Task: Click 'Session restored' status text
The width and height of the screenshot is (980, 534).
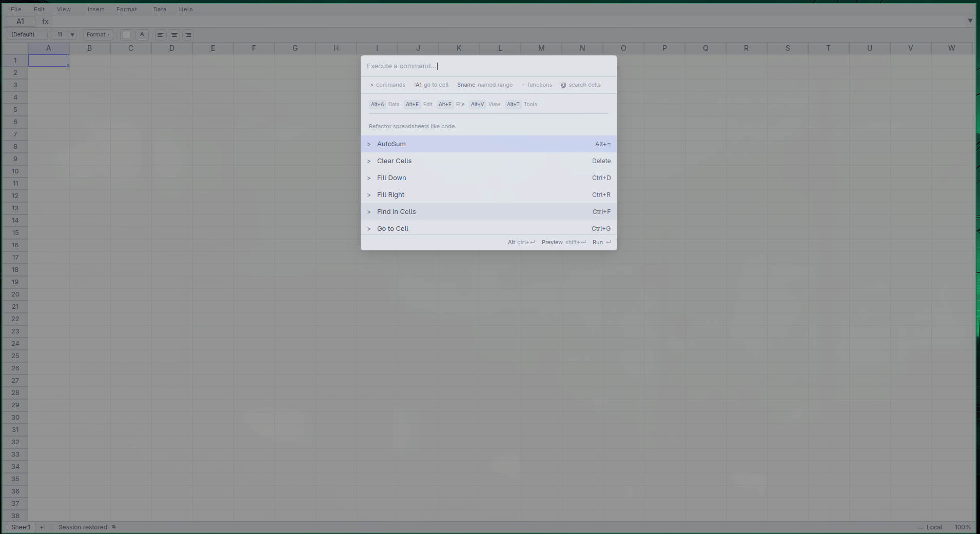Action: click(83, 527)
